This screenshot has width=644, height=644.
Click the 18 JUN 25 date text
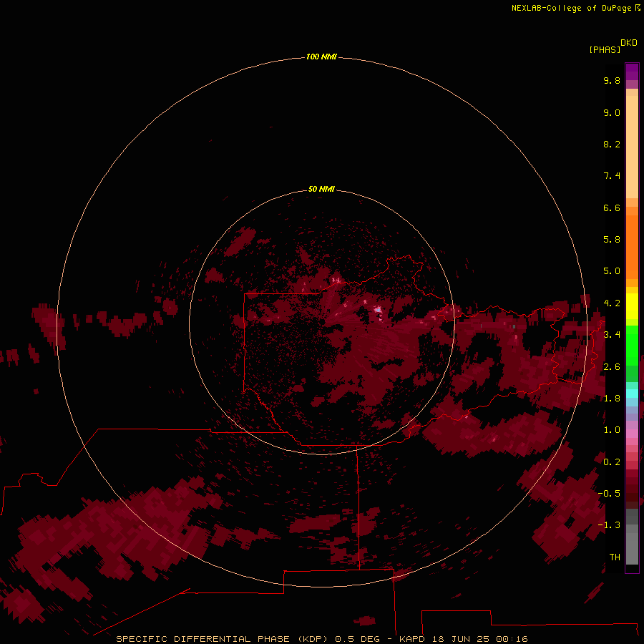point(460,639)
